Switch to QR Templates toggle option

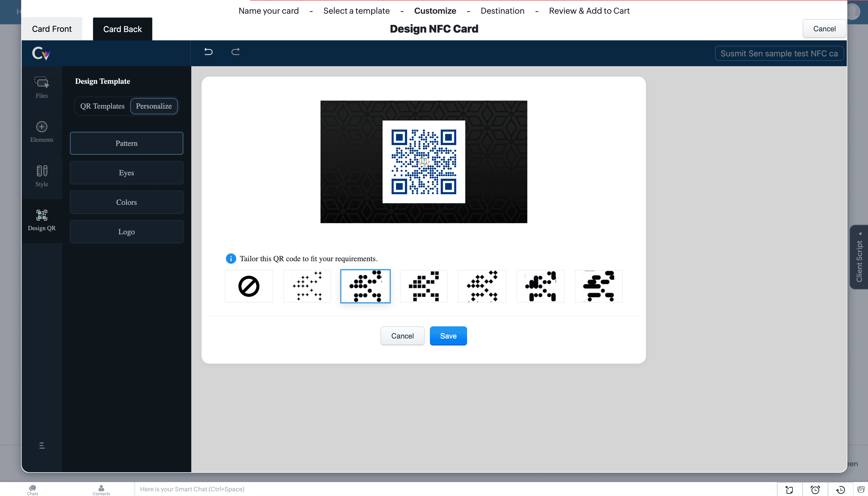click(102, 106)
